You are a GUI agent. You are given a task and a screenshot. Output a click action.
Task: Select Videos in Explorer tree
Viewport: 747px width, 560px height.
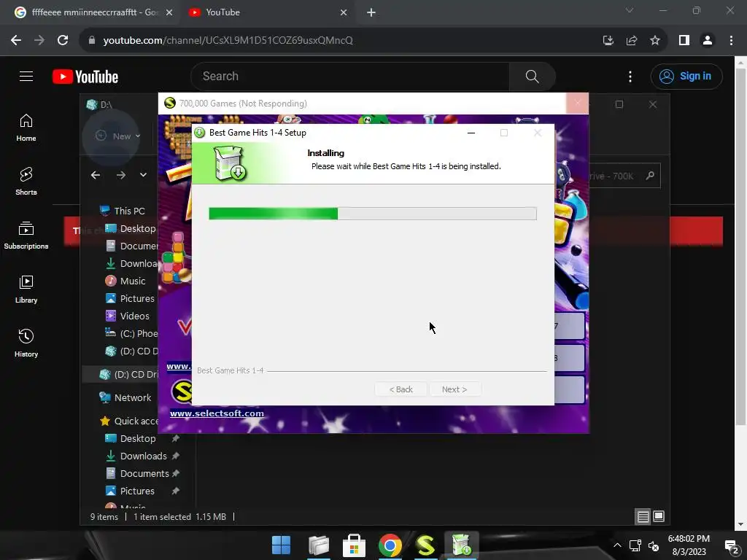pyautogui.click(x=127, y=316)
